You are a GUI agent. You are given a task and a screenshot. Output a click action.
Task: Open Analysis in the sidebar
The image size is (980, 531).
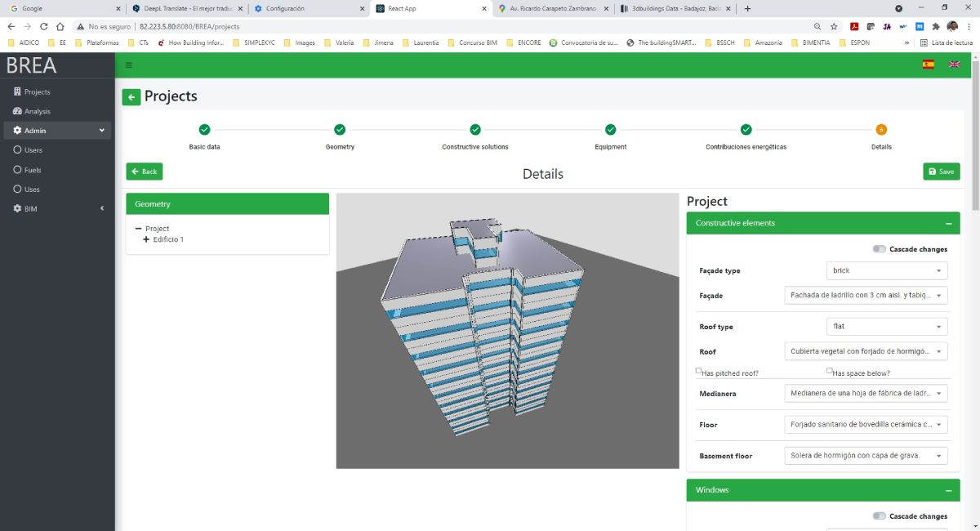[37, 111]
